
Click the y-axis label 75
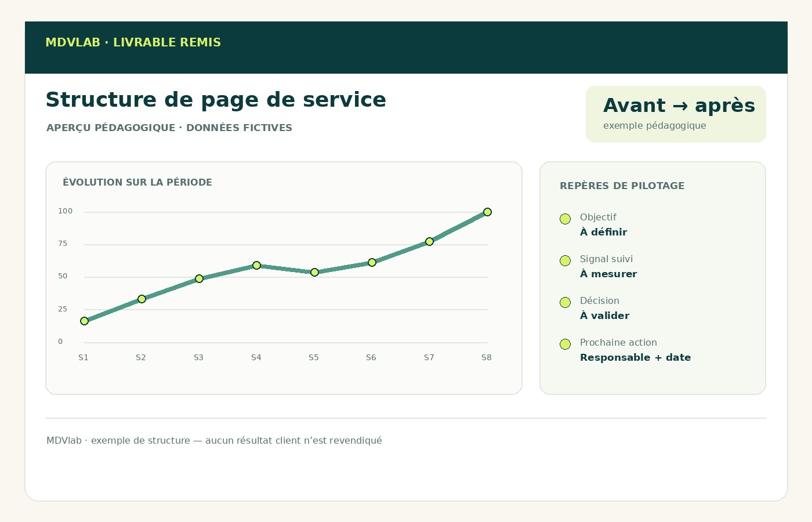63,244
